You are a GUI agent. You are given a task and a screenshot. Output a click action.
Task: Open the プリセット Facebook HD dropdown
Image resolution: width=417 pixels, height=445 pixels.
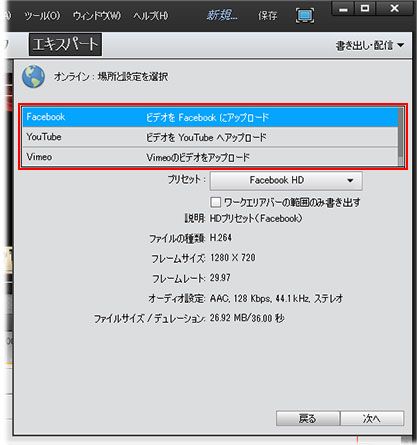click(x=286, y=181)
